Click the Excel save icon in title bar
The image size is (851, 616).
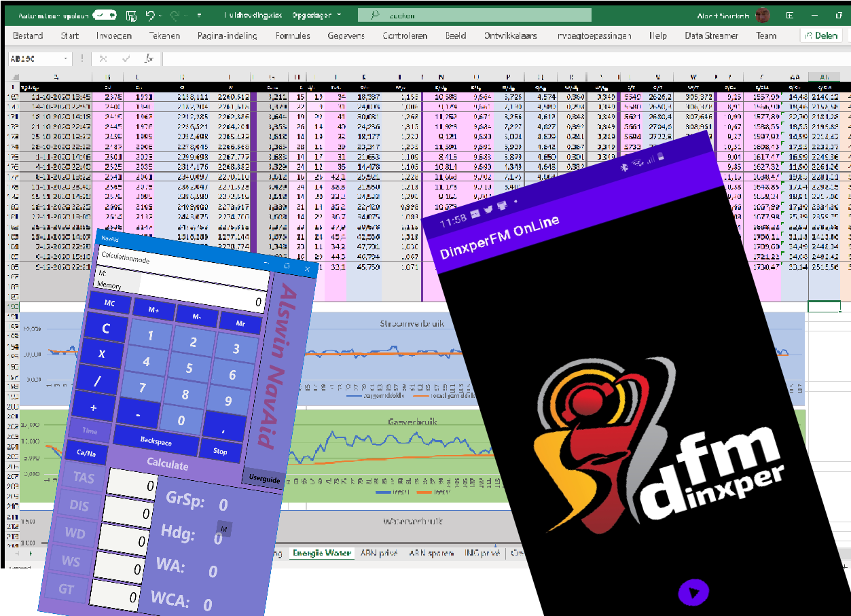[131, 15]
